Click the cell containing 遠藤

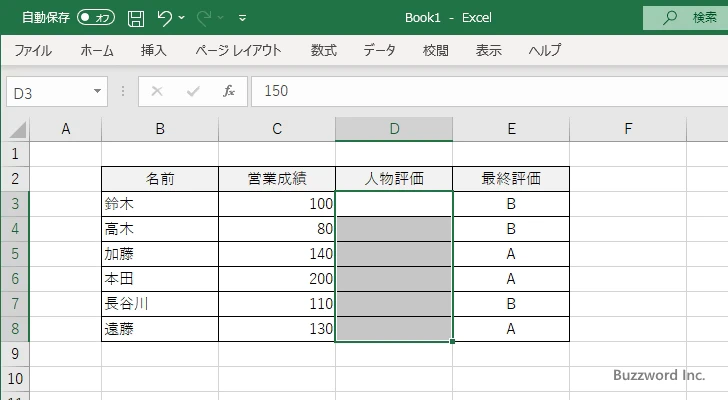click(160, 329)
